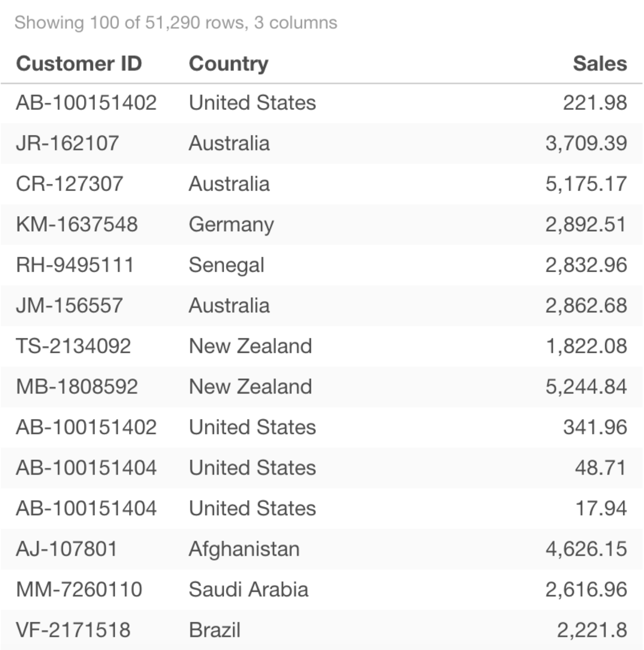Click sales value 4,626.15
The image size is (644, 650).
(x=586, y=549)
